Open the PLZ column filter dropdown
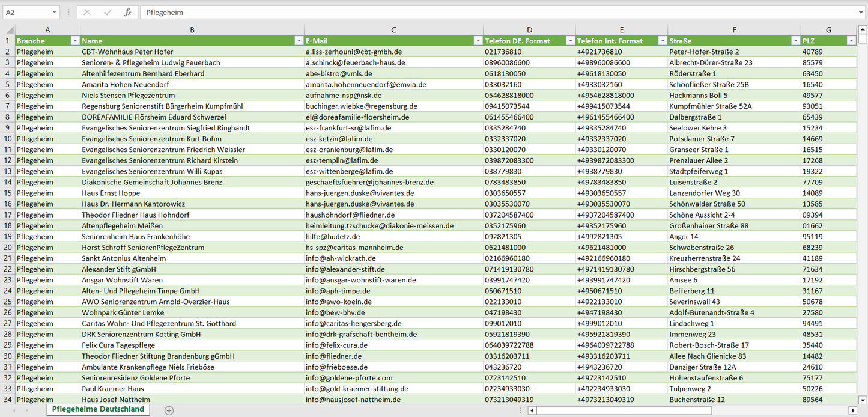Image resolution: width=868 pixels, height=417 pixels. 851,41
